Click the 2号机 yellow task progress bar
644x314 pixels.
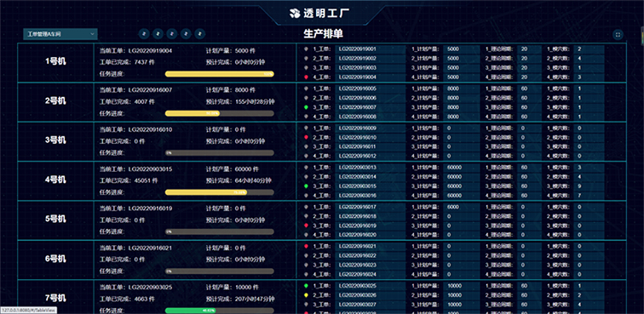coord(219,113)
